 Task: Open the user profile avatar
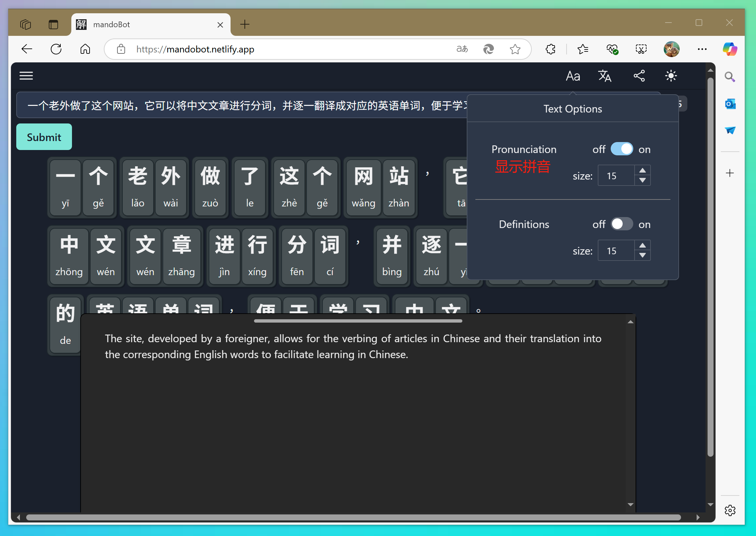[671, 49]
